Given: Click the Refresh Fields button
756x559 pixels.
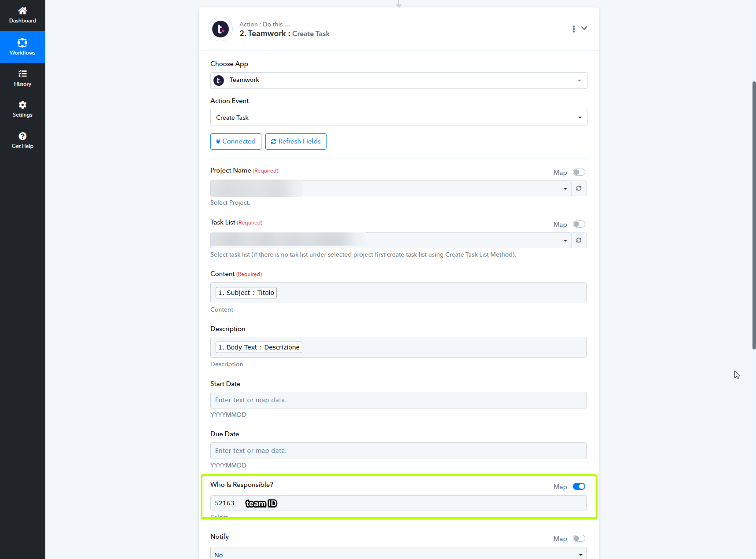Looking at the screenshot, I should click(x=296, y=141).
